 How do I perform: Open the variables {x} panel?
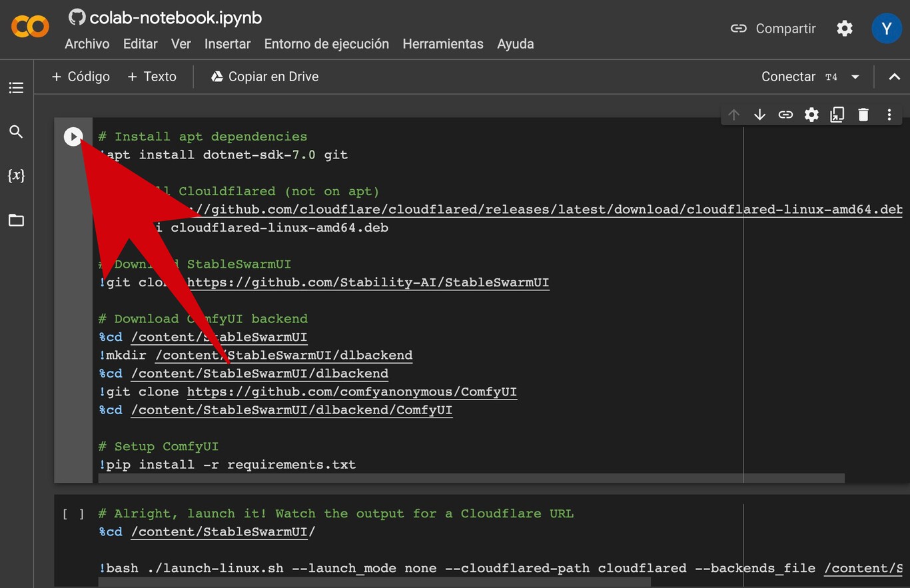click(x=16, y=176)
